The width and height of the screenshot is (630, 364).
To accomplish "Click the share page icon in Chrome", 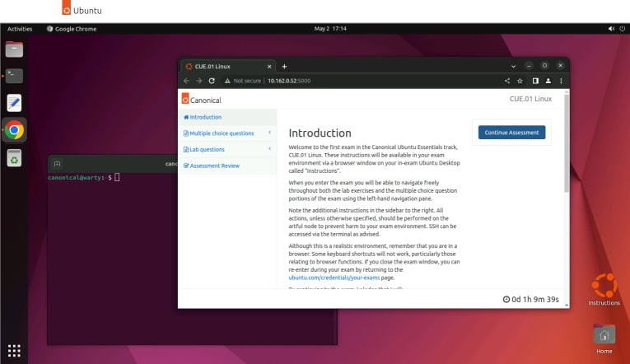I will tap(507, 81).
